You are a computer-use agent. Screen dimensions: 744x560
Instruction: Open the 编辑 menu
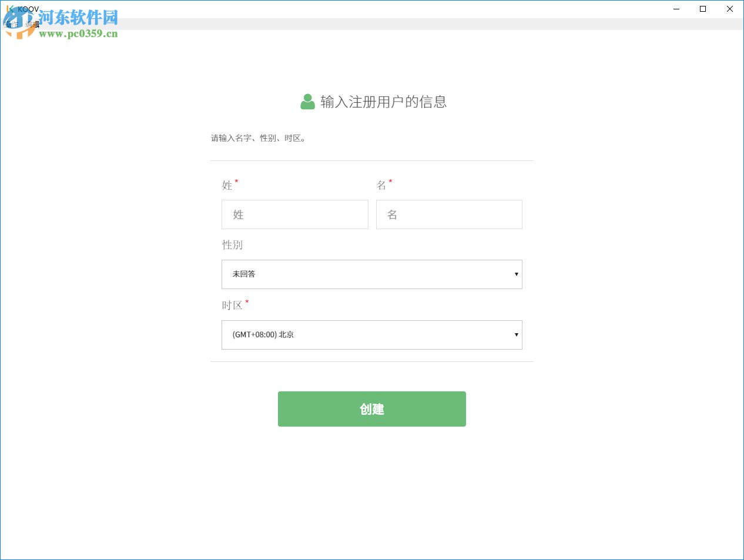tap(32, 24)
